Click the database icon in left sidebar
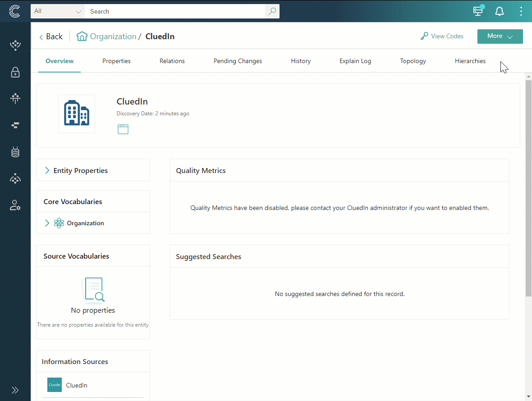This screenshot has height=401, width=532. pyautogui.click(x=15, y=152)
